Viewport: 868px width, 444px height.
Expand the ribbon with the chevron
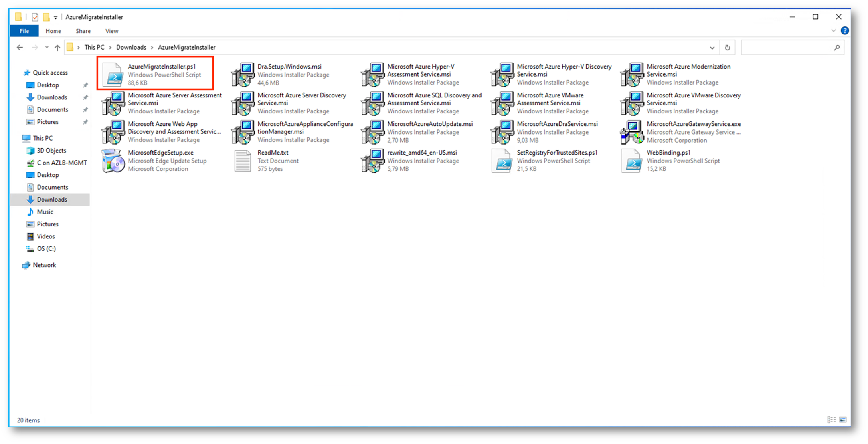pyautogui.click(x=833, y=31)
